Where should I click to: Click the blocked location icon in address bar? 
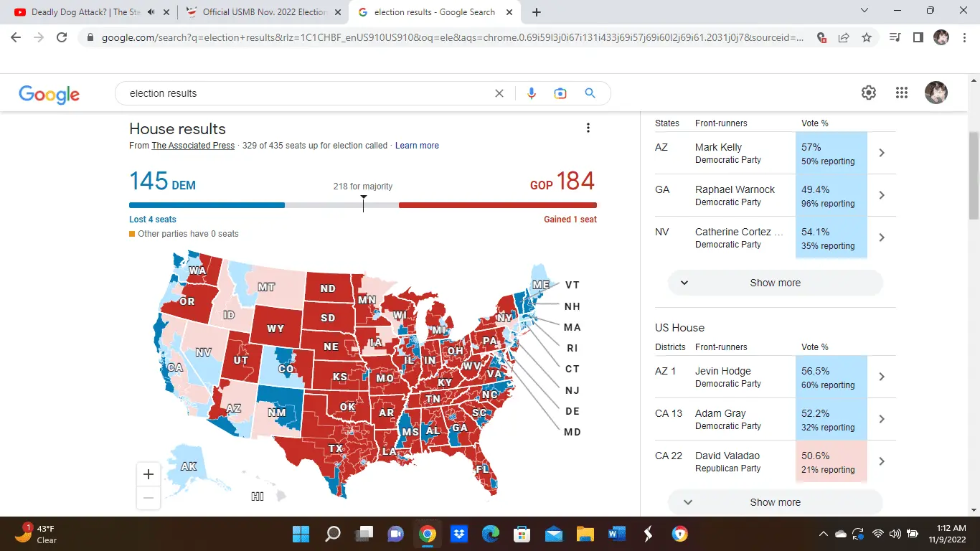pyautogui.click(x=822, y=38)
